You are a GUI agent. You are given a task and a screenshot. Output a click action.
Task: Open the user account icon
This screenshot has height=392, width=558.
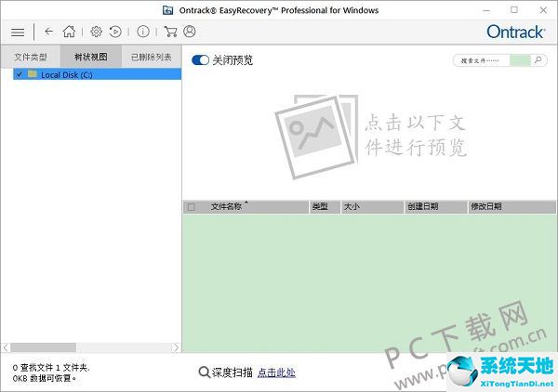[x=190, y=32]
